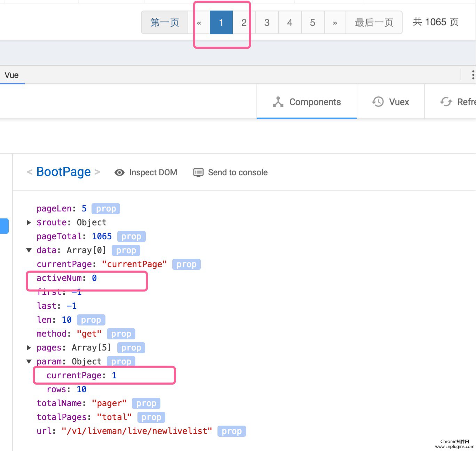
Task: Select the totalName "pager" value
Action: pos(109,403)
